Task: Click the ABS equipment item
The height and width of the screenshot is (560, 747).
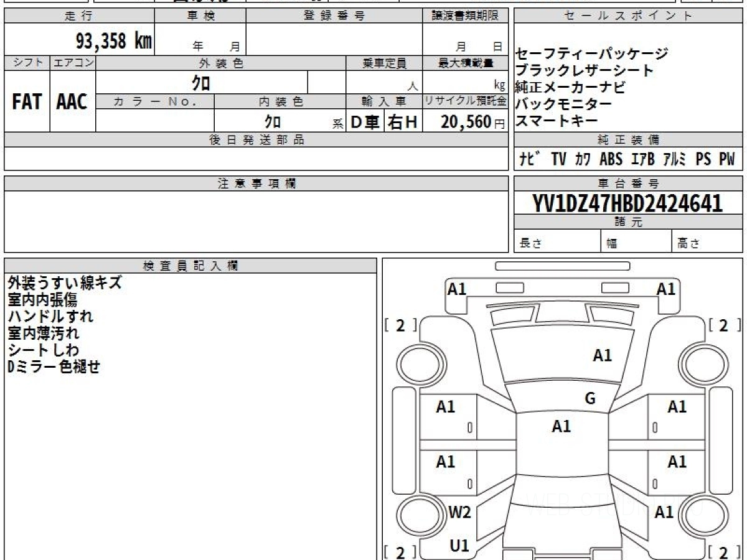Action: [611, 159]
